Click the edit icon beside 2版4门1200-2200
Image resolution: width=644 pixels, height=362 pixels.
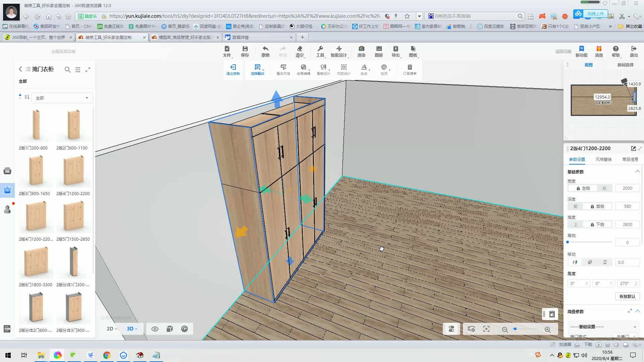pos(633,148)
